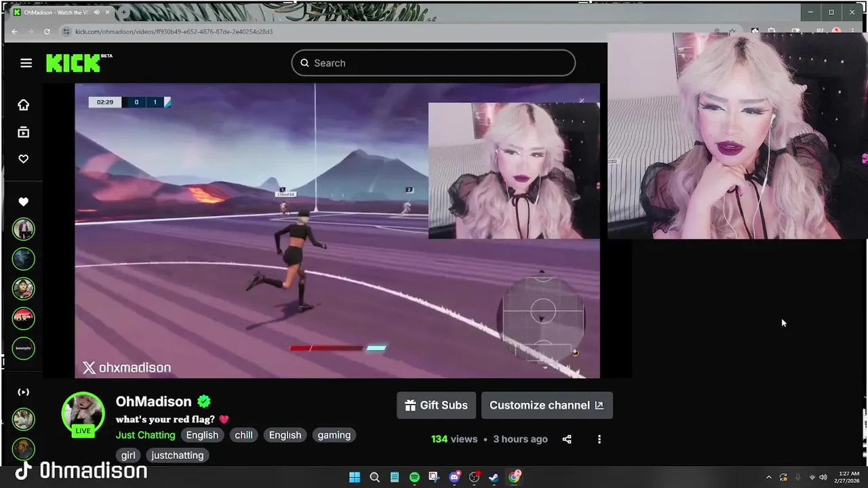868x488 pixels.
Task: Open Steam from the taskbar
Action: [x=494, y=477]
